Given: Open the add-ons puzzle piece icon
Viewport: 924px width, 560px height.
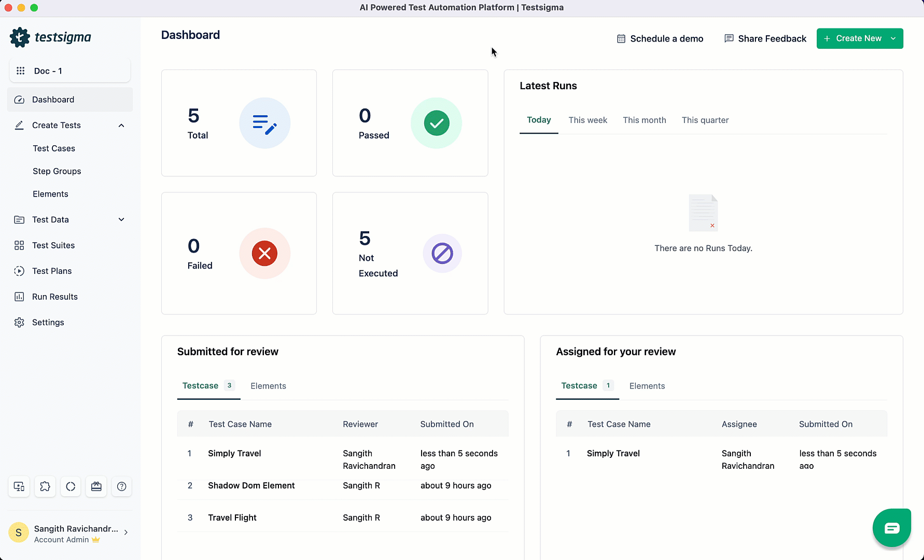Looking at the screenshot, I should coord(45,486).
